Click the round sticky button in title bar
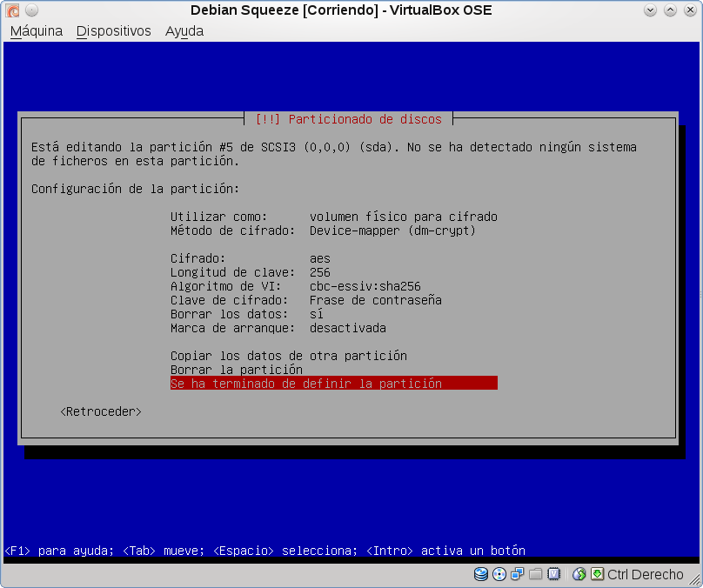The width and height of the screenshot is (703, 588). tap(31, 10)
